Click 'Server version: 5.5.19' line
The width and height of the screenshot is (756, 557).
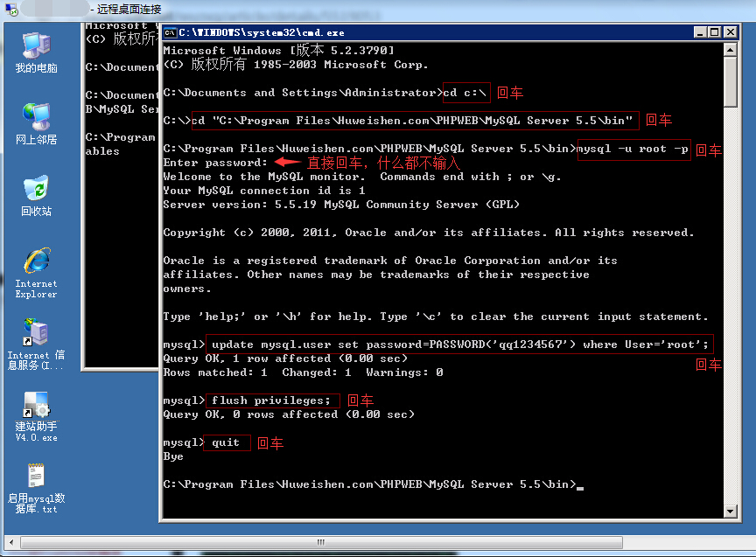[x=341, y=205]
